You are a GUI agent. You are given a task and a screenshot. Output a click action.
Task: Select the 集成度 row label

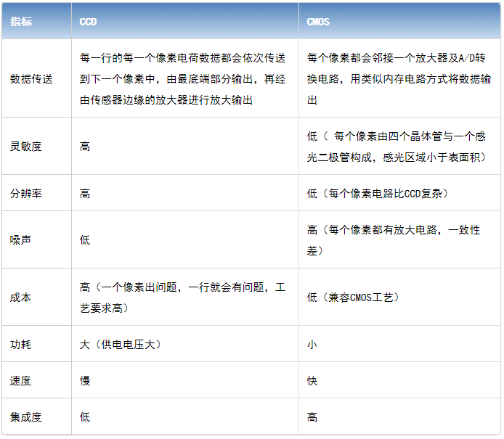point(26,417)
